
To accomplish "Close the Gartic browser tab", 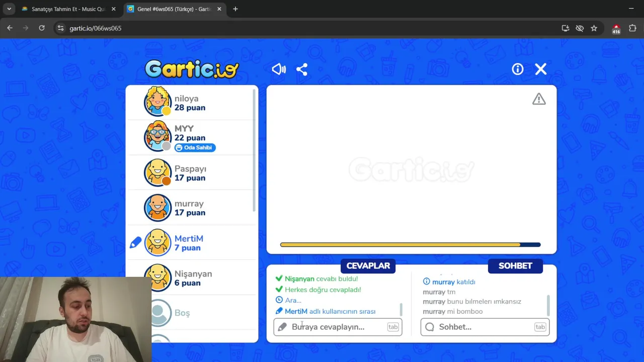I will point(219,9).
